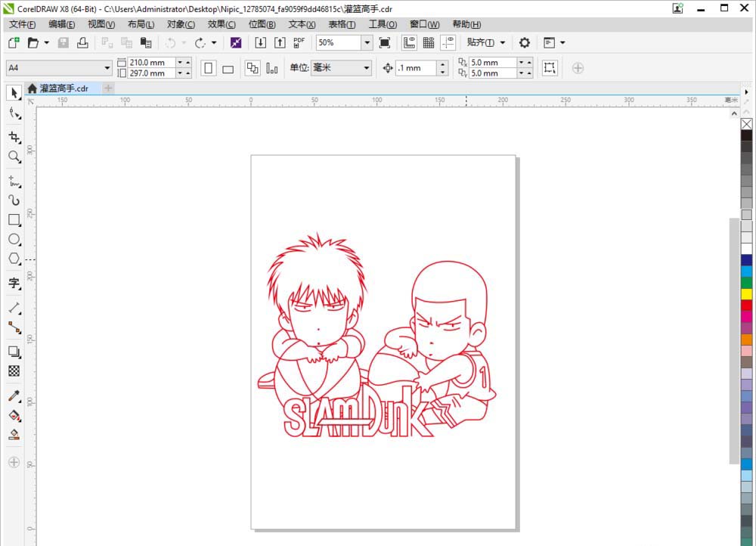This screenshot has height=546, width=756.
Task: Toggle Show grid
Action: pos(429,42)
